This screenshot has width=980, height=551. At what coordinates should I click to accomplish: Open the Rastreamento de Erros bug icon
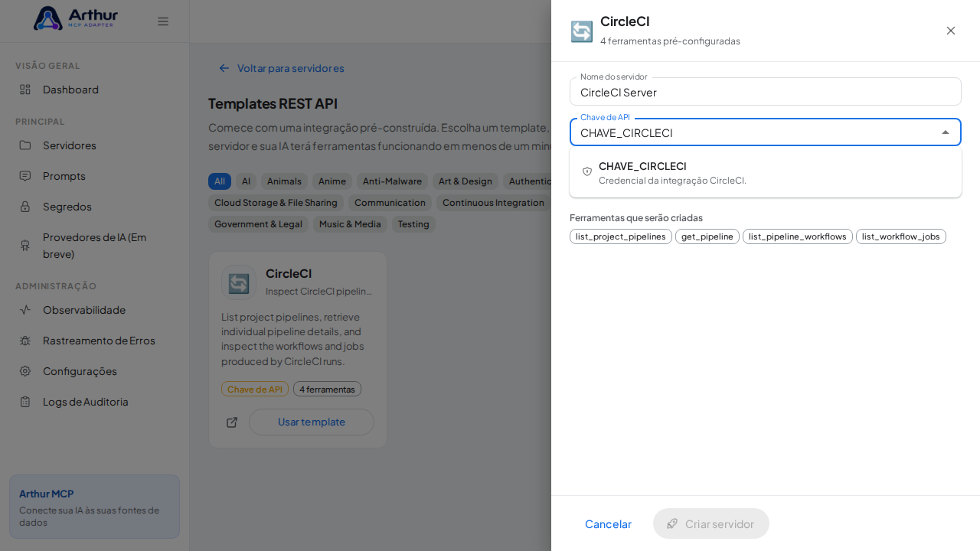(25, 341)
